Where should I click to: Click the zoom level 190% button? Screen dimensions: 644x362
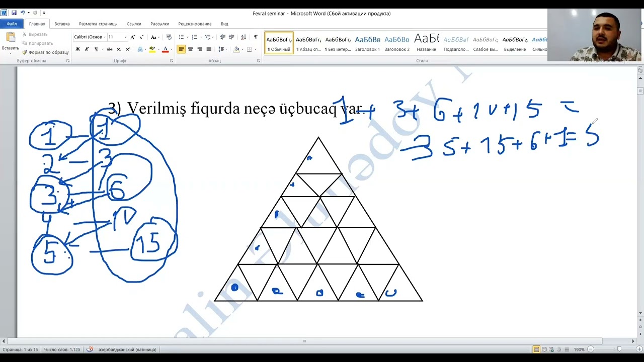coord(579,349)
